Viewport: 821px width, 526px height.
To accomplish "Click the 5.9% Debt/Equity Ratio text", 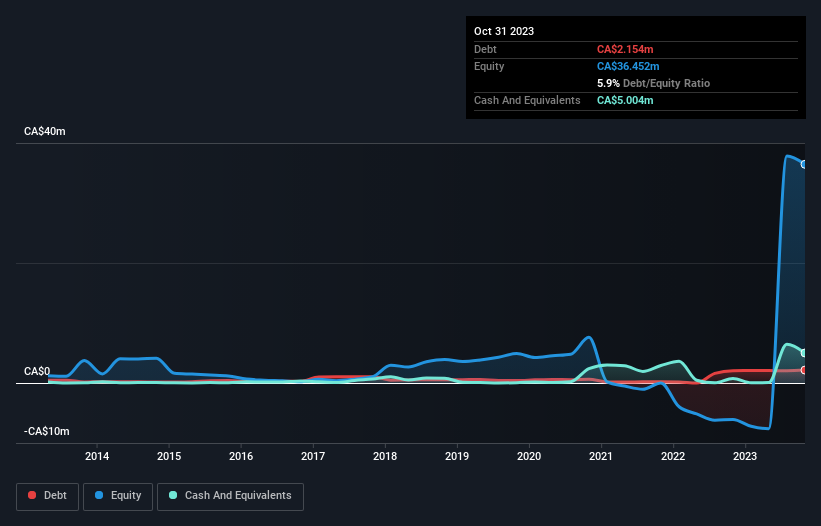I will tap(653, 83).
